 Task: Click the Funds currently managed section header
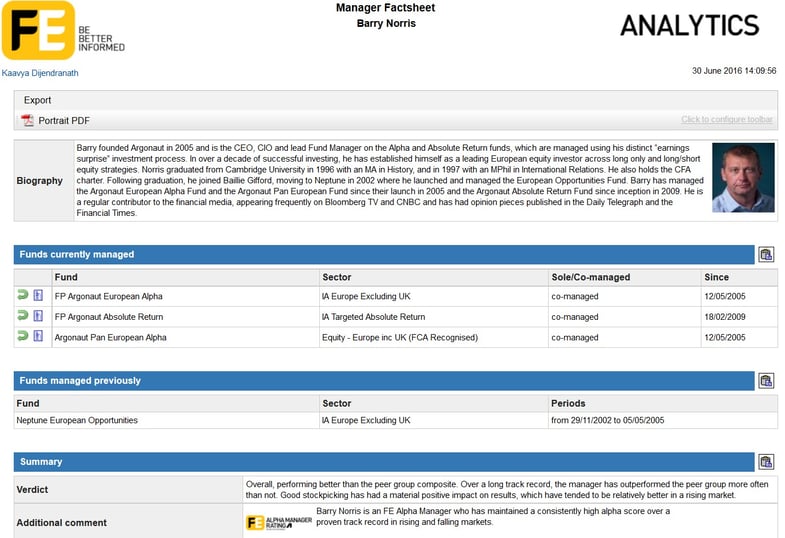click(384, 255)
